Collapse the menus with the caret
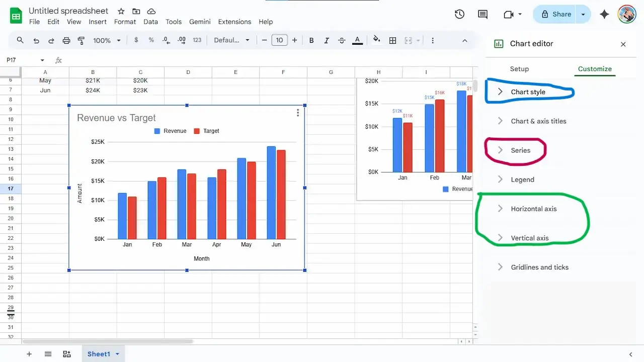 (464, 40)
